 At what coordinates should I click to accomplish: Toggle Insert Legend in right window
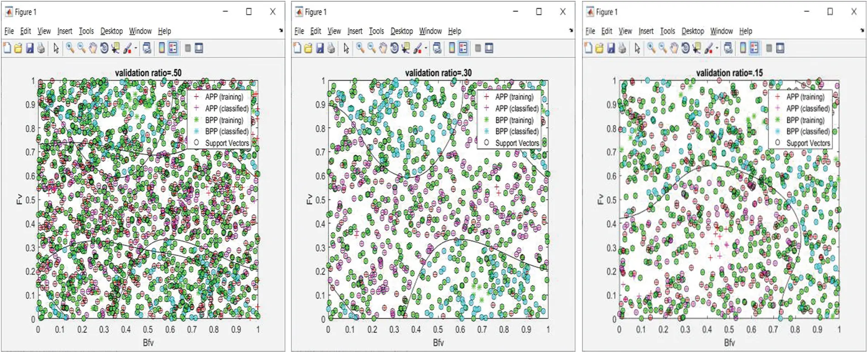754,48
